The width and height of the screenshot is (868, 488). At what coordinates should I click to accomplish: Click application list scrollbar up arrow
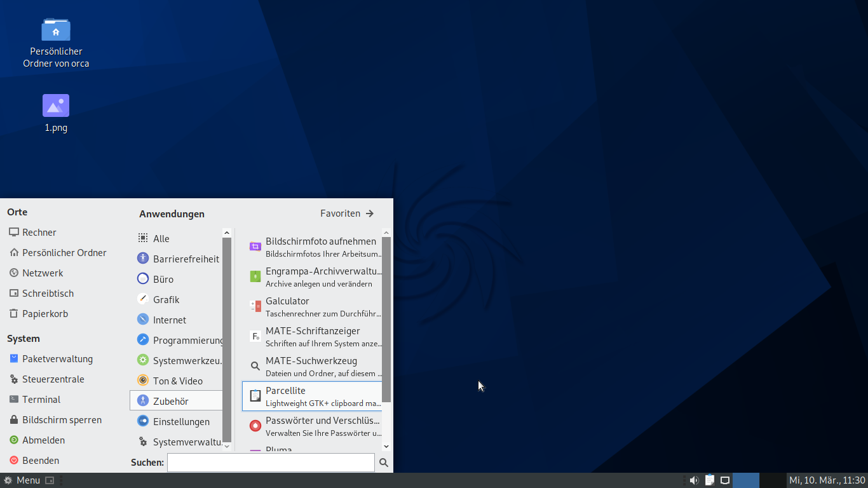pos(386,233)
